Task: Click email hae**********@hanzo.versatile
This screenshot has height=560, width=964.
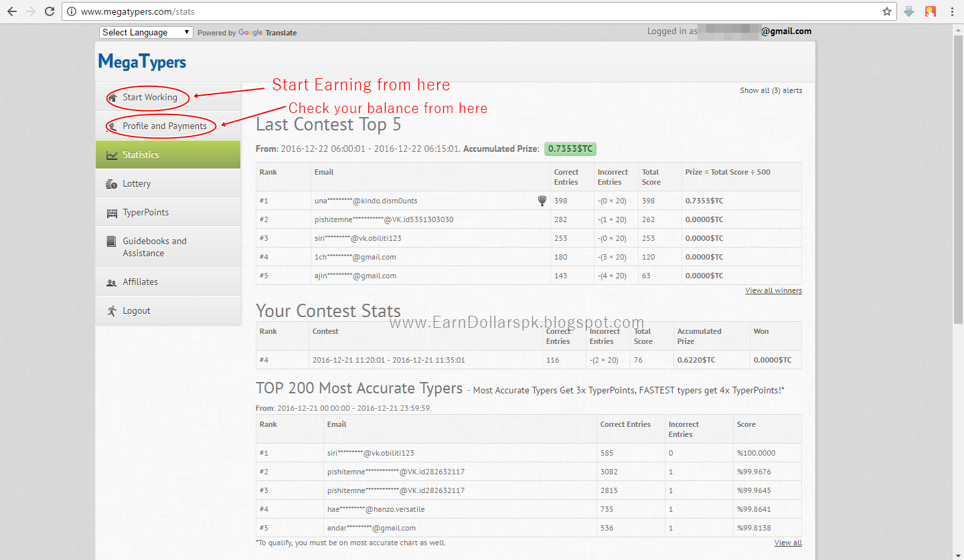Action: coord(376,509)
